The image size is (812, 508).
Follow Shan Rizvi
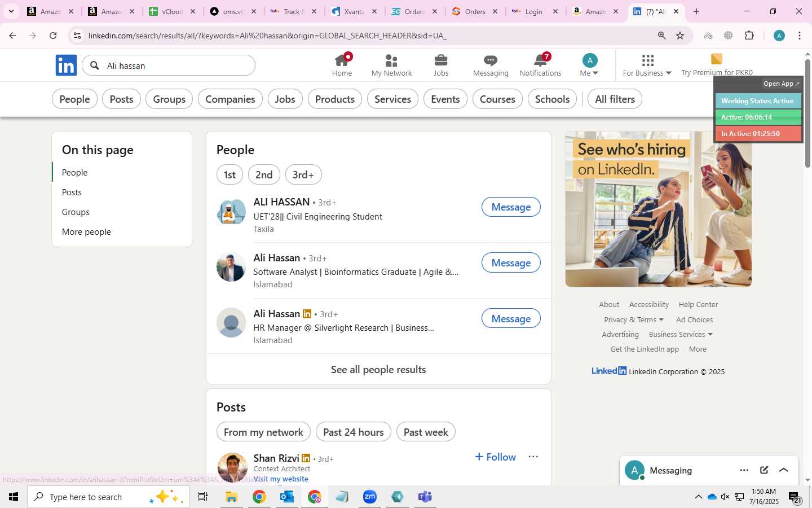click(495, 457)
